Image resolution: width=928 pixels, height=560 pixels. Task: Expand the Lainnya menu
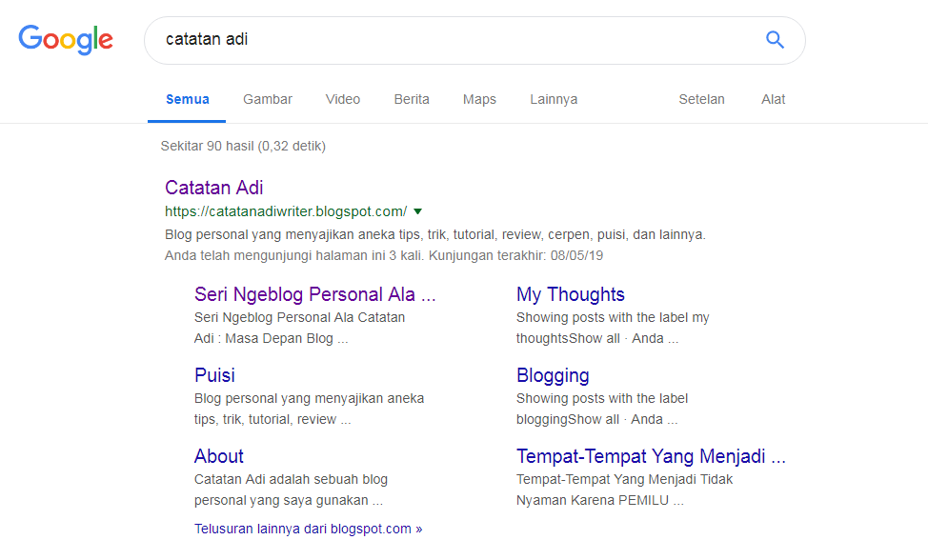(554, 99)
